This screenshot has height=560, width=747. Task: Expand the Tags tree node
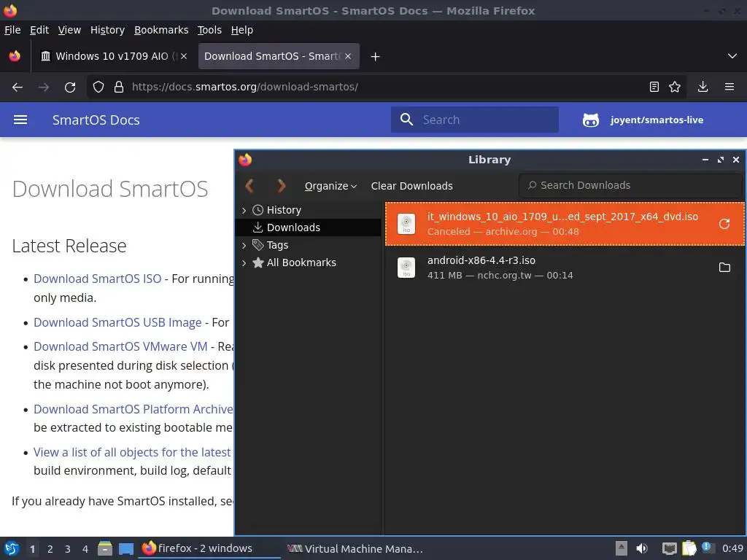click(244, 245)
